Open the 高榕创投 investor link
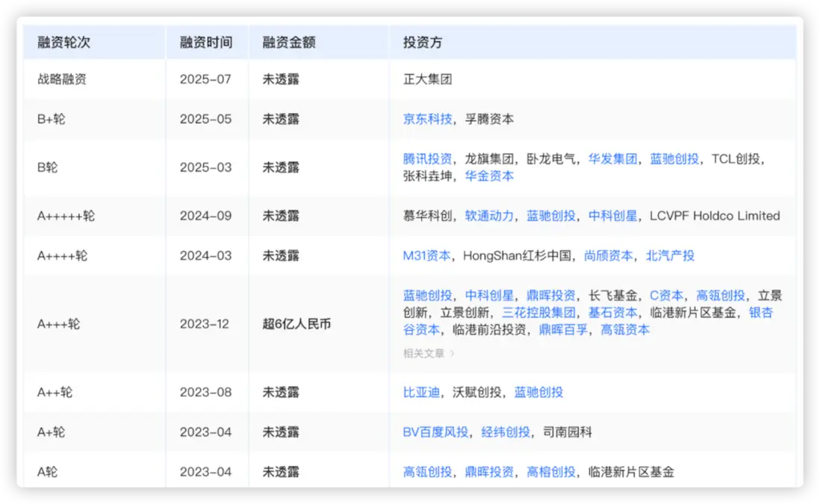This screenshot has height=504, width=820. click(x=550, y=472)
